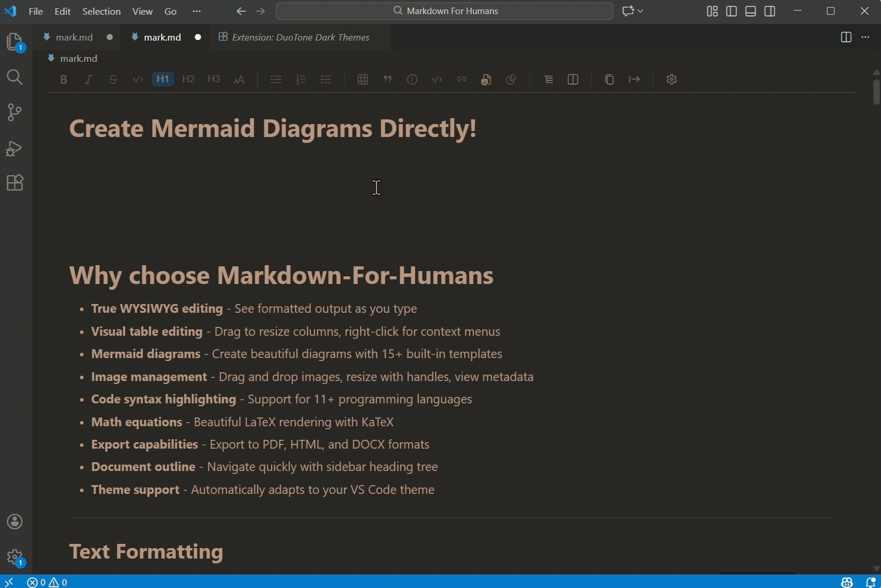
Task: Add an image via the image icon
Action: 486,79
